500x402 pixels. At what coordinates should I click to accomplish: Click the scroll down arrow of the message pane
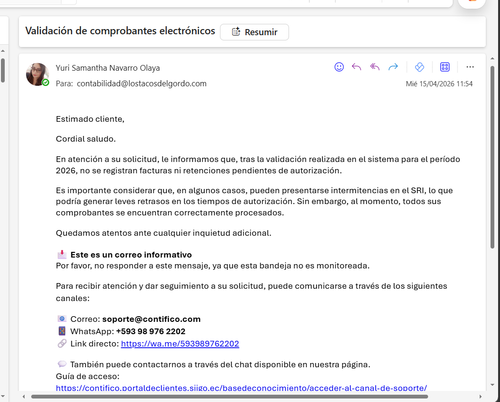click(x=492, y=385)
